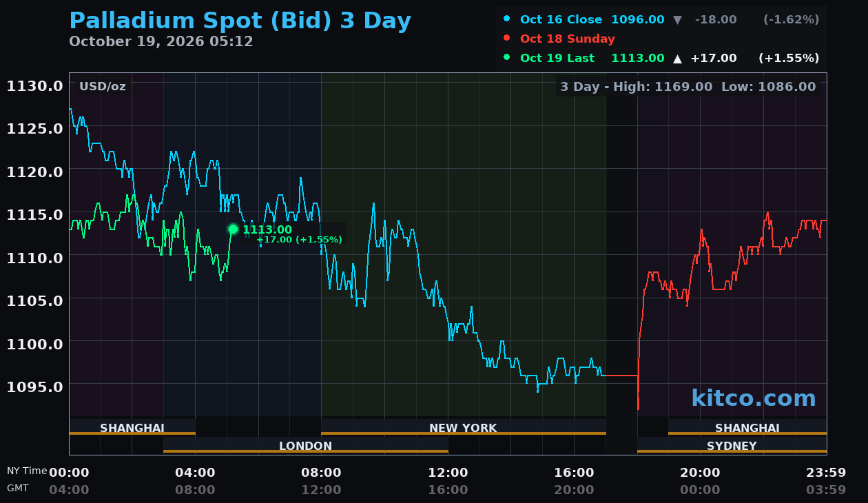This screenshot has width=868, height=503.
Task: Click the NY Time '00:00' axis tick
Action: 69,473
